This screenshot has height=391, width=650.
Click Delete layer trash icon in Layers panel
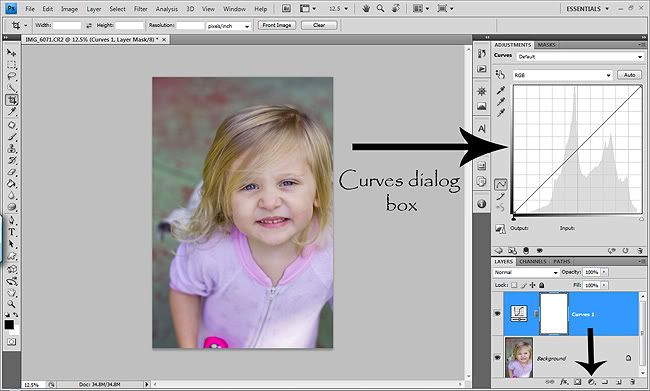point(632,382)
